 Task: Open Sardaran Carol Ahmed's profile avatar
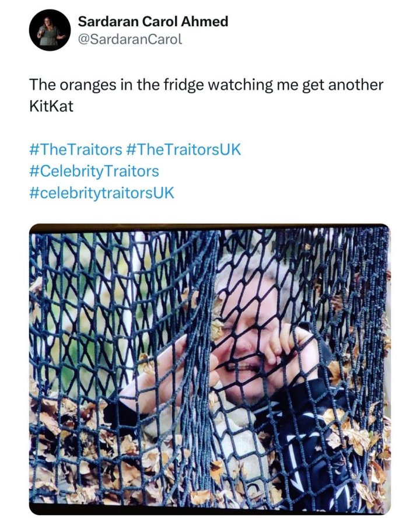click(x=50, y=30)
